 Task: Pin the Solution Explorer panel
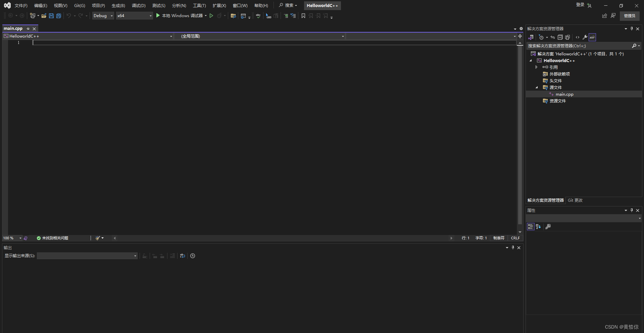click(x=631, y=29)
